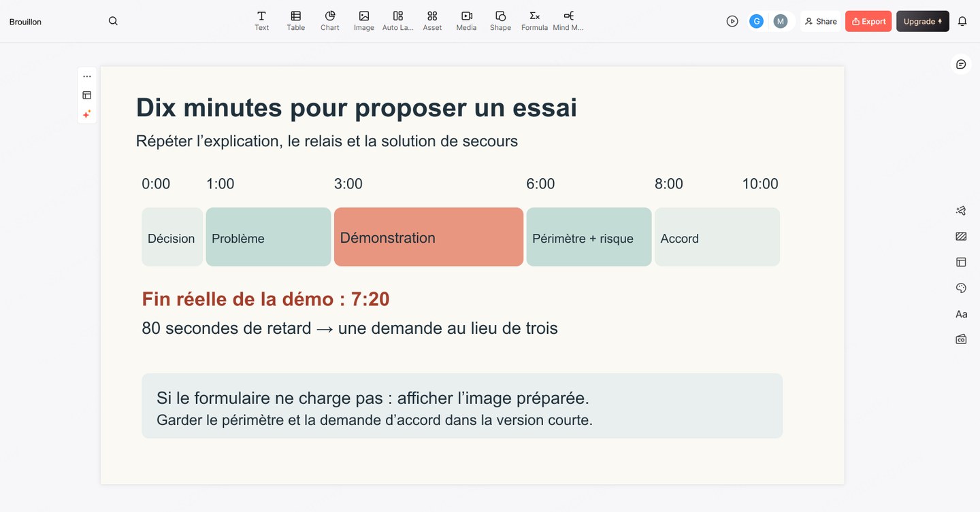
Task: Click the Upgrade button
Action: pyautogui.click(x=923, y=21)
